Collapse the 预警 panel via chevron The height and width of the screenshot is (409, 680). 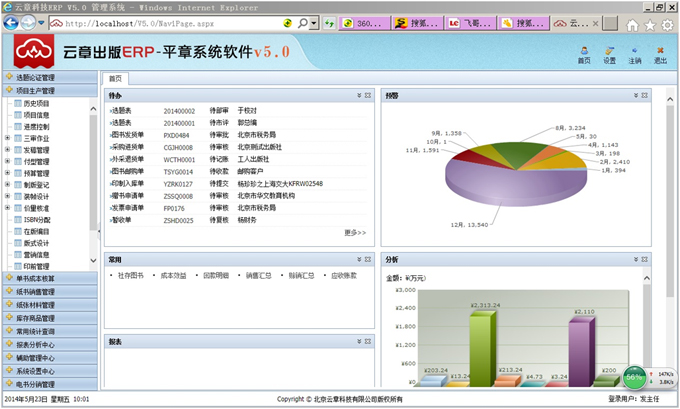(x=636, y=95)
